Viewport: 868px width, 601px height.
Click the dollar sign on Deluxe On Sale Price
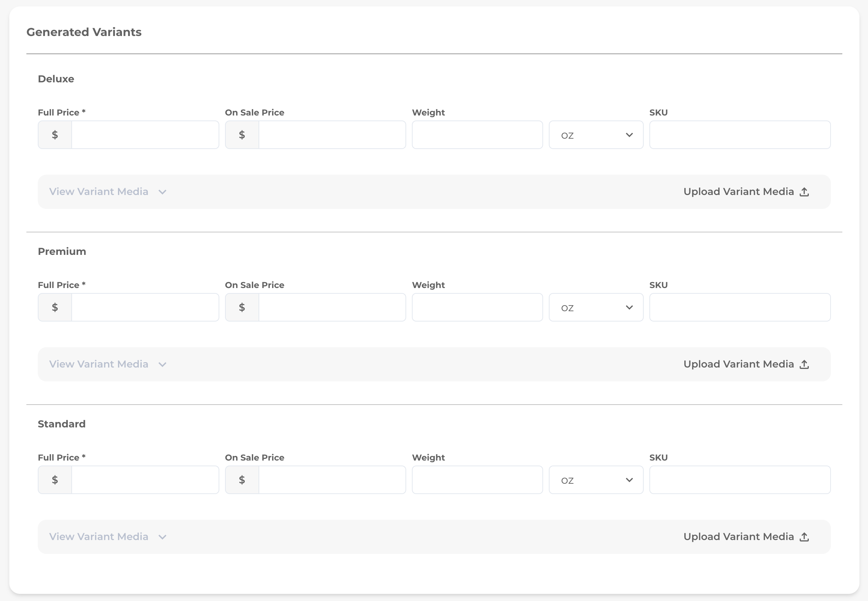[x=242, y=135]
